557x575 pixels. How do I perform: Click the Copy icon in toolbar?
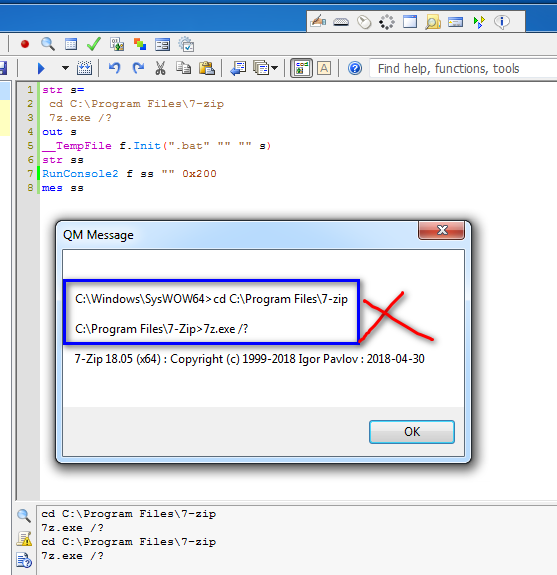tap(183, 68)
